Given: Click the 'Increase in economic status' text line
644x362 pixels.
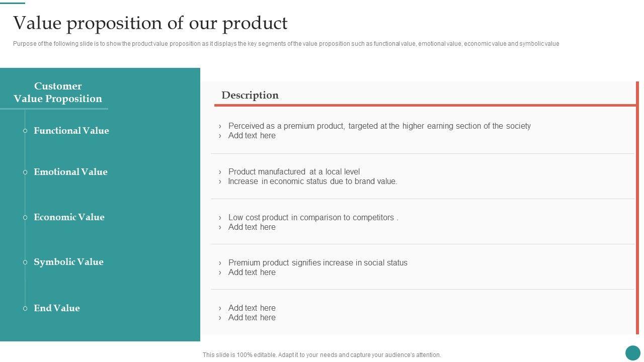Looking at the screenshot, I should [x=312, y=182].
